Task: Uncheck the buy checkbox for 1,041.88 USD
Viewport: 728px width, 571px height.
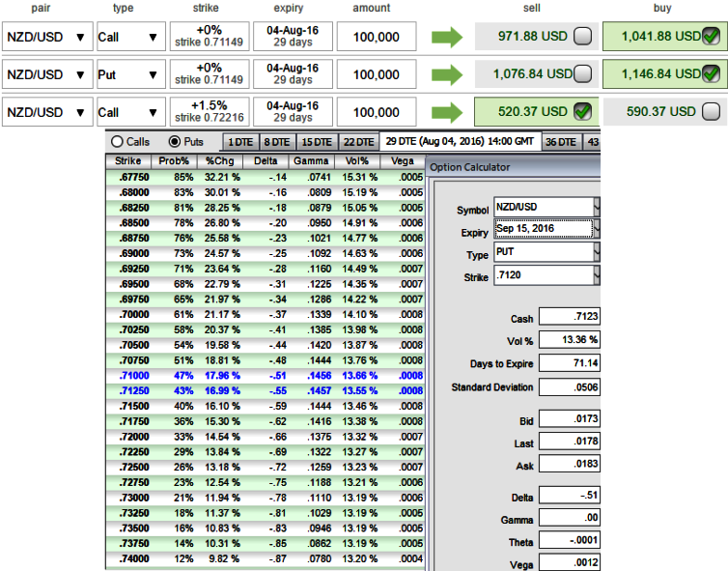Action: click(x=711, y=37)
